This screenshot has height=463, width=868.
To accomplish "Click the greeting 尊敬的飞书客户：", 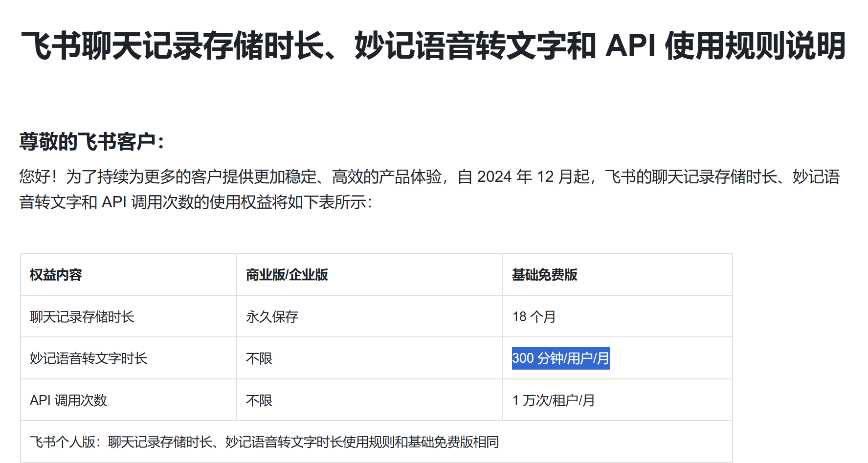I will coord(92,142).
